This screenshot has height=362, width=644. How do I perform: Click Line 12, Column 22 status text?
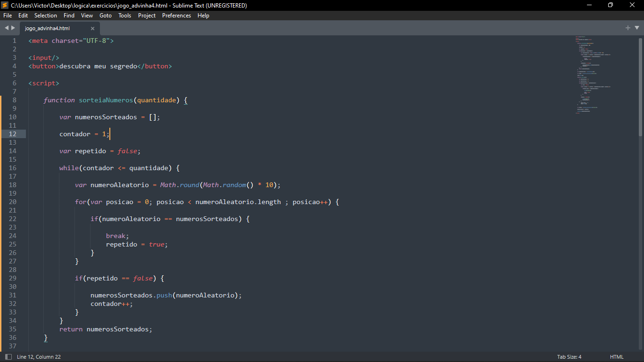(39, 357)
